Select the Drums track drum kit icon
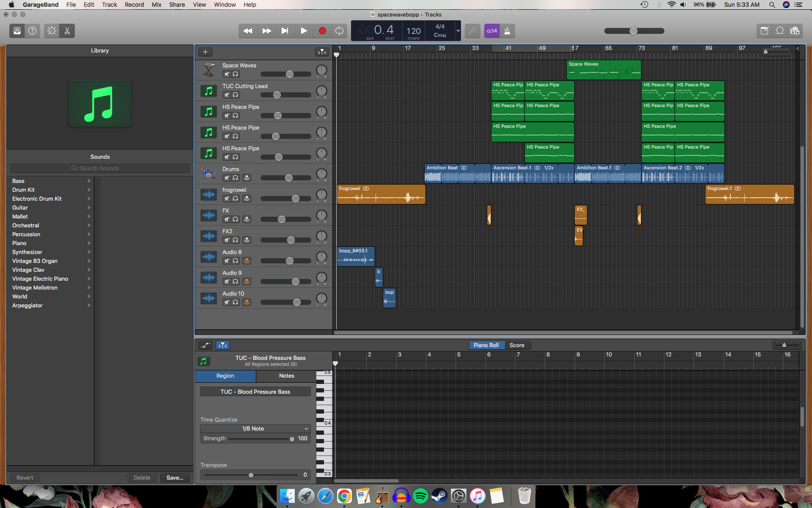Image resolution: width=812 pixels, height=508 pixels. pos(208,174)
